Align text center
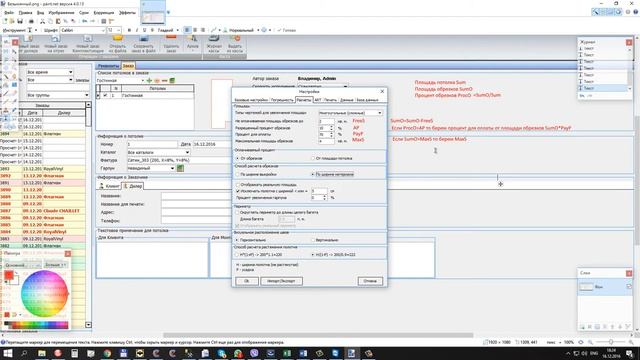 coord(195,30)
